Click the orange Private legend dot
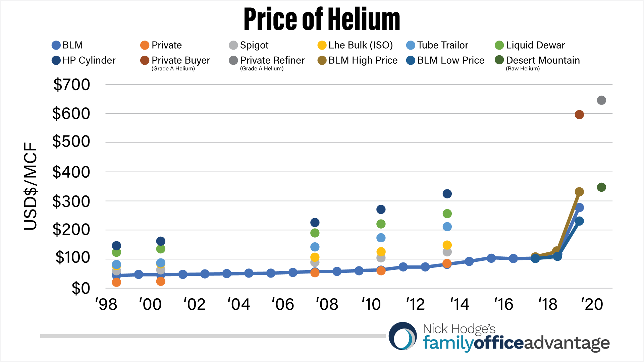The image size is (644, 362). tap(145, 45)
